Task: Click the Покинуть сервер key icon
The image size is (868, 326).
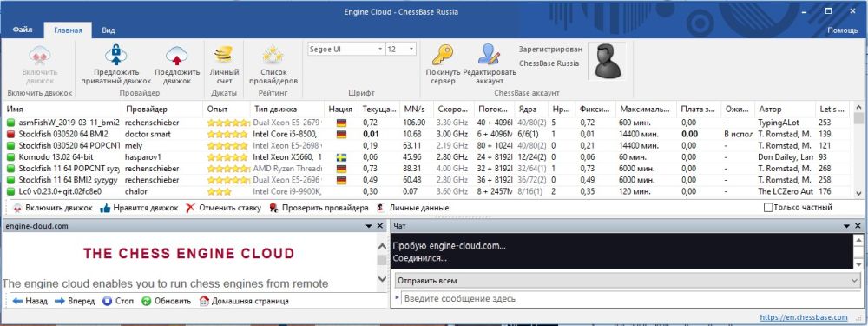Action: coord(443,54)
